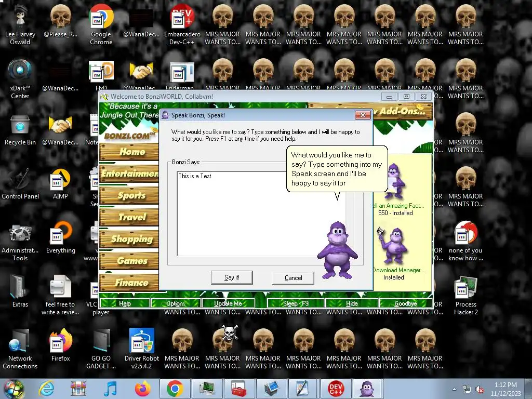Click the purple BonziBuddy gorilla character
532x399 pixels.
tap(338, 250)
